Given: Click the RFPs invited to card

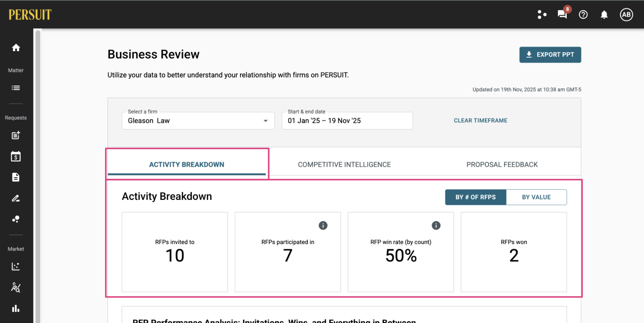Looking at the screenshot, I should coord(175,252).
